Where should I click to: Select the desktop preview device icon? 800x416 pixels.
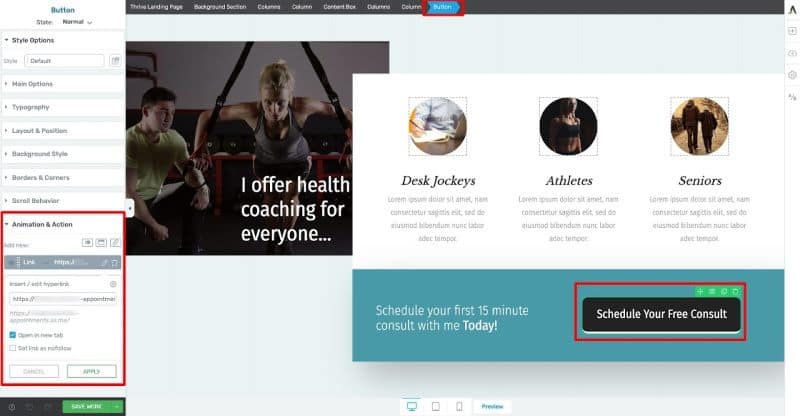pos(411,406)
